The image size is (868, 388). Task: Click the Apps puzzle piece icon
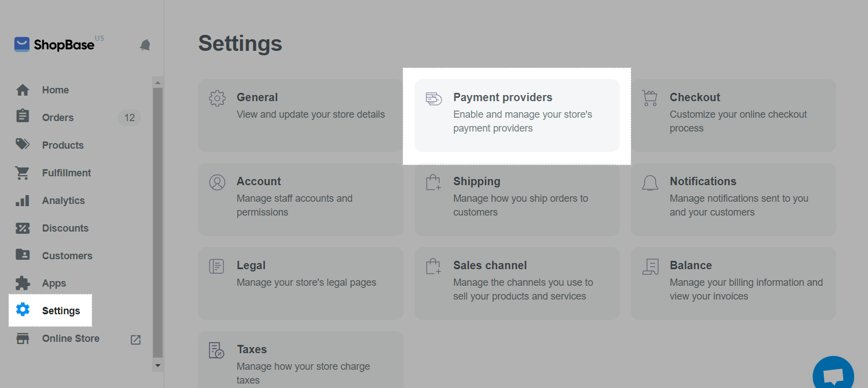click(x=23, y=283)
